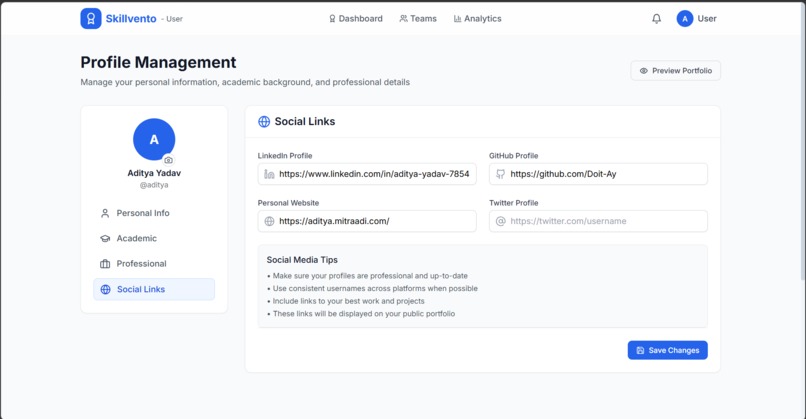Open the User account menu label
The width and height of the screenshot is (806, 419).
(707, 19)
